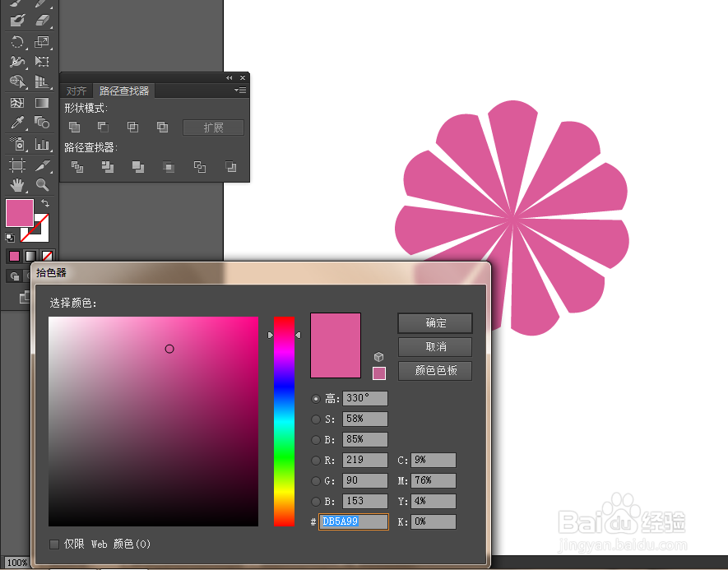Click the Gradient mode button
The width and height of the screenshot is (728, 570).
[x=30, y=256]
